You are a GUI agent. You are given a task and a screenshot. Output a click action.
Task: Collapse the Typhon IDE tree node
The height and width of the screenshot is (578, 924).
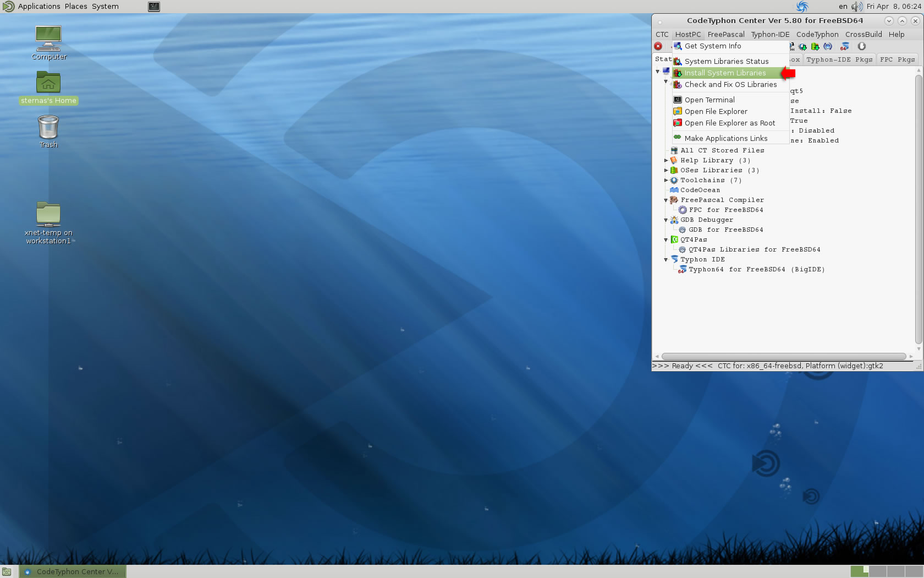(666, 260)
